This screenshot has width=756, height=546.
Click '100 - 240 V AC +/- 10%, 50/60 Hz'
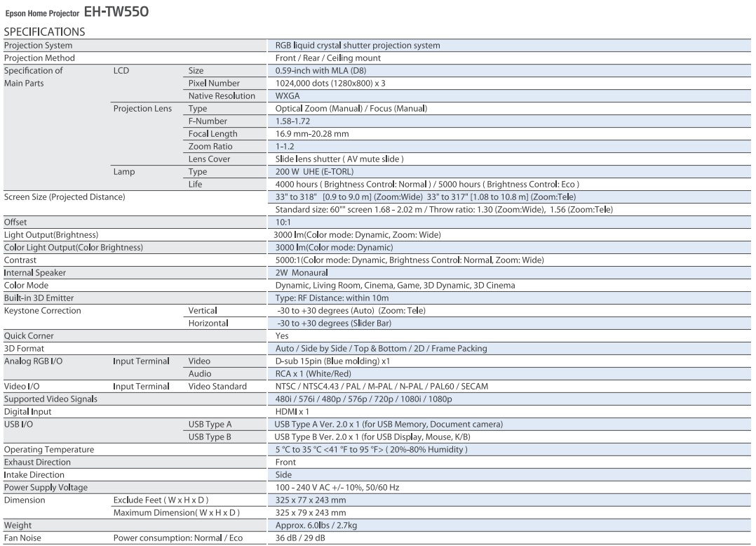tap(337, 487)
